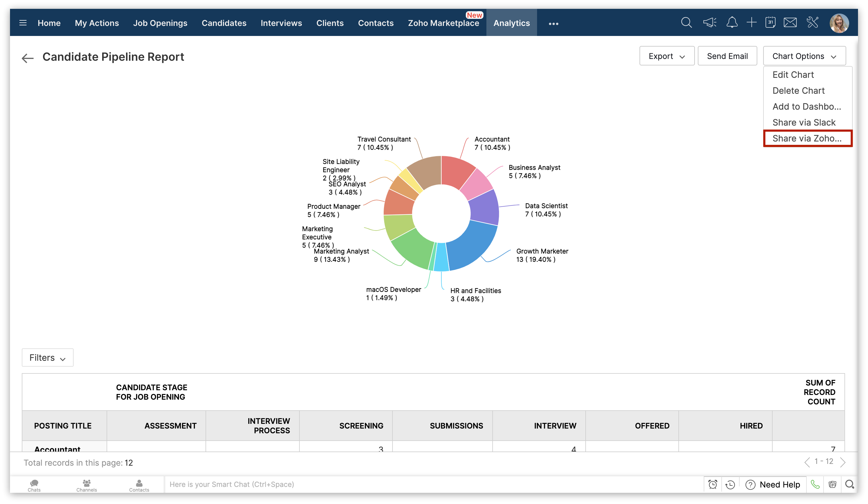Open the mail envelope icon

(790, 23)
